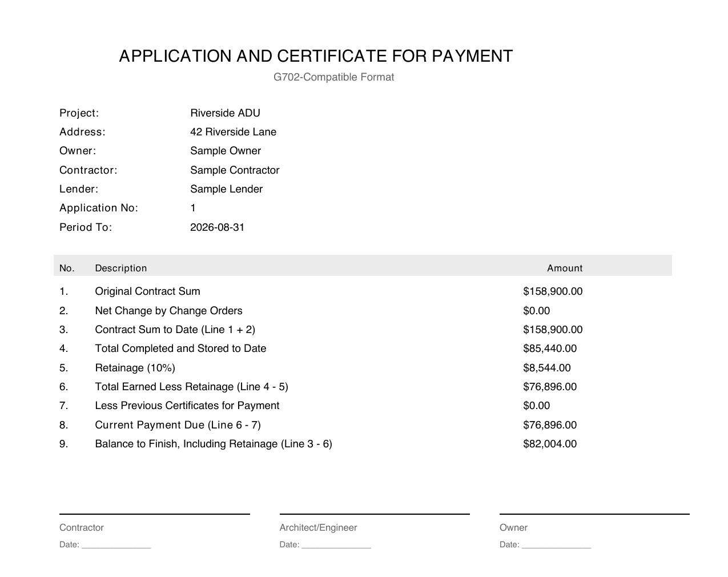Select 'Original Contract Sum' row description

147,291
